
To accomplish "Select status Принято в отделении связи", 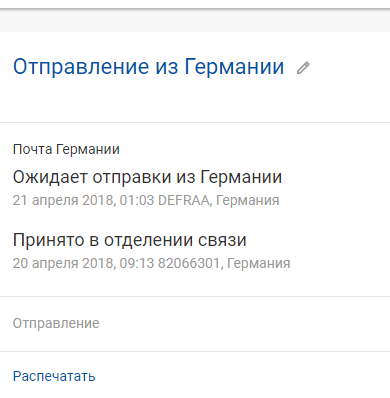I will (x=130, y=240).
